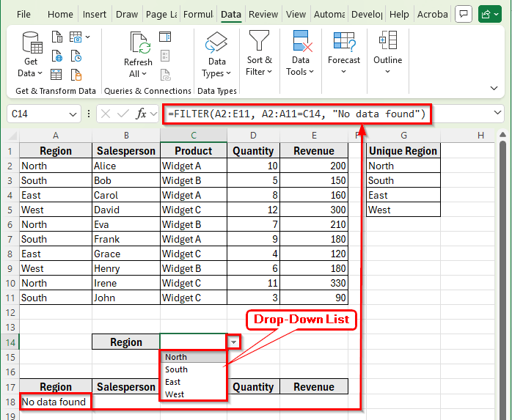
Task: Click the Refresh All icon
Action: pyautogui.click(x=140, y=43)
